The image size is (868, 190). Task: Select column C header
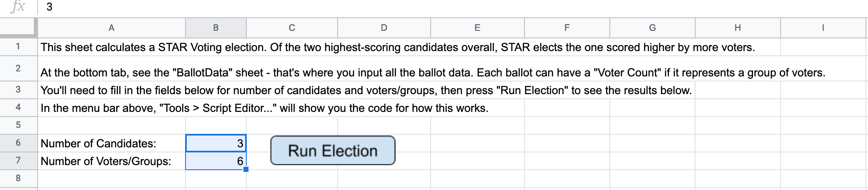pos(292,28)
